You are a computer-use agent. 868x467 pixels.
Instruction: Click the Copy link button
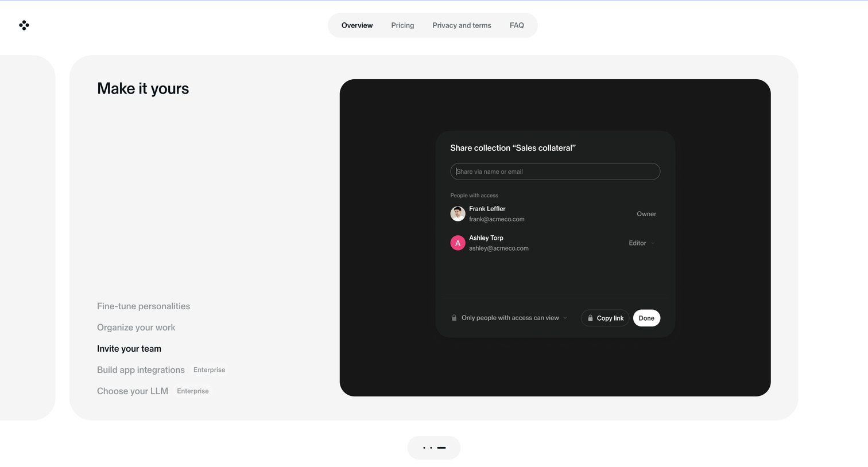605,318
